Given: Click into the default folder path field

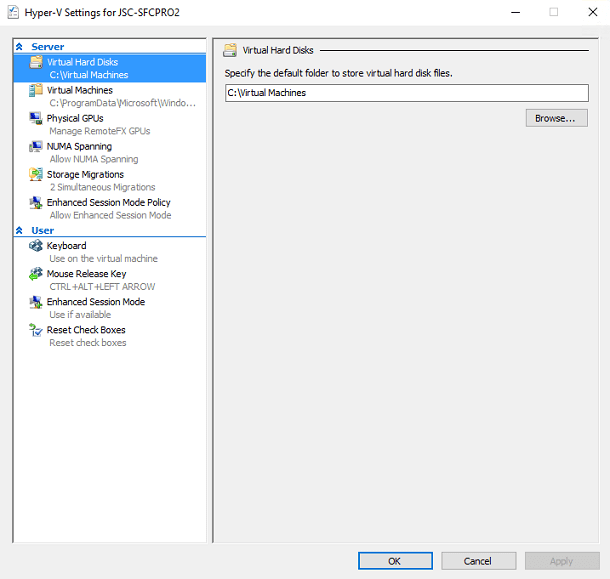Looking at the screenshot, I should point(407,93).
